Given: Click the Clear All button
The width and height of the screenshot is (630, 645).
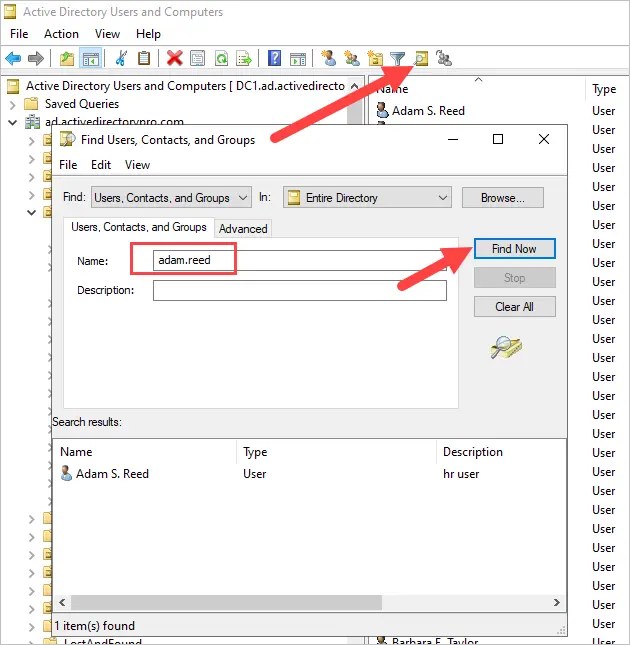Looking at the screenshot, I should click(514, 307).
